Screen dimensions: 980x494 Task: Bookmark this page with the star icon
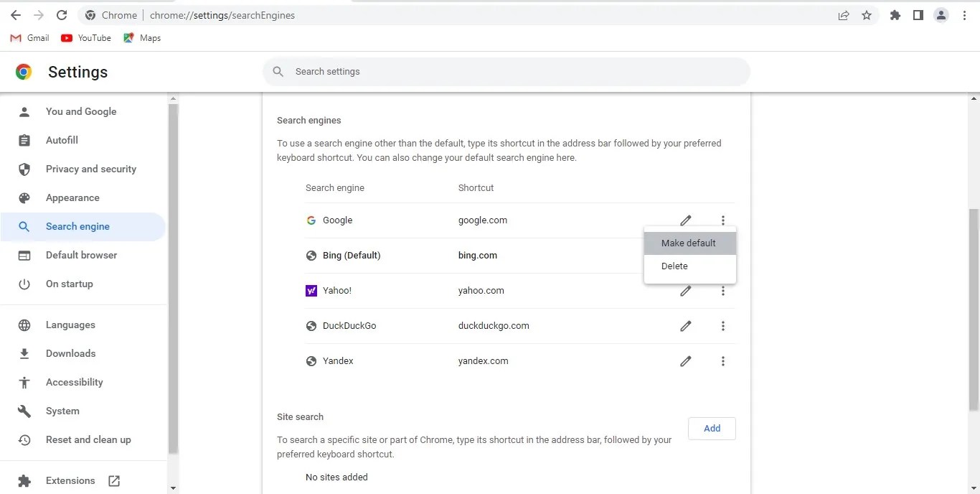tap(867, 14)
